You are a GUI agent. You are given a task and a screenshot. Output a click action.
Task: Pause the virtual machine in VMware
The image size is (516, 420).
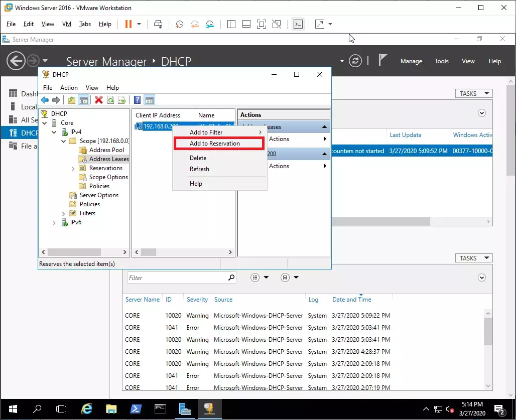128,24
